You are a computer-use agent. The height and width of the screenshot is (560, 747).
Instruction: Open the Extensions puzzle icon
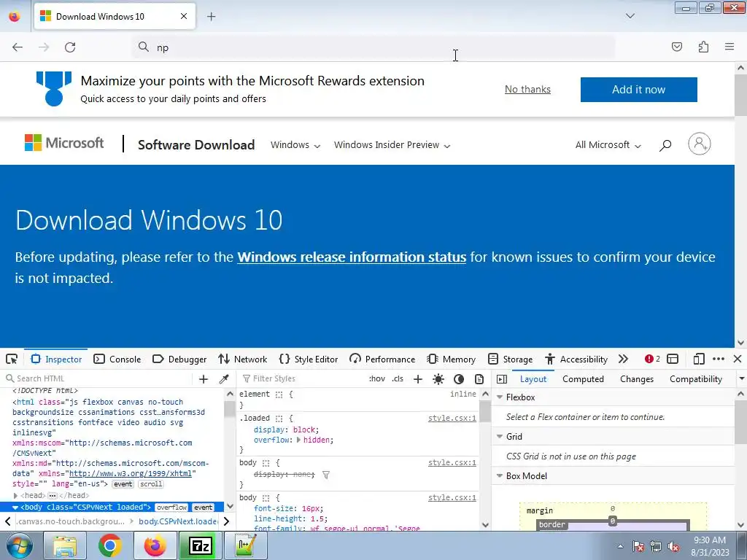coord(703,47)
